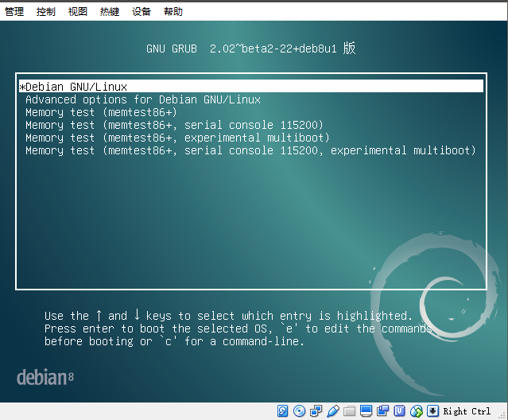
Task: Click the hard disk activity icon
Action: 283,411
